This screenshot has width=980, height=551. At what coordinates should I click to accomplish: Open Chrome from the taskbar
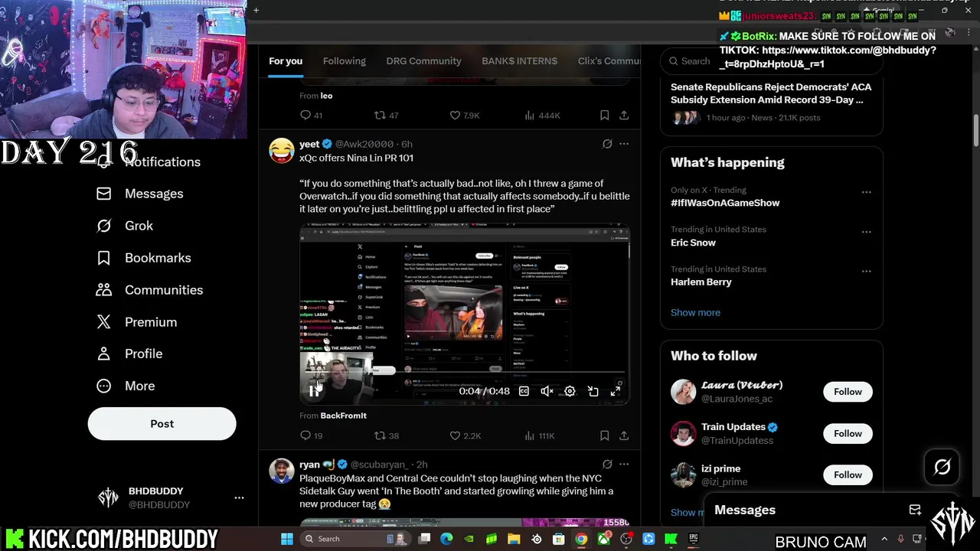click(581, 539)
